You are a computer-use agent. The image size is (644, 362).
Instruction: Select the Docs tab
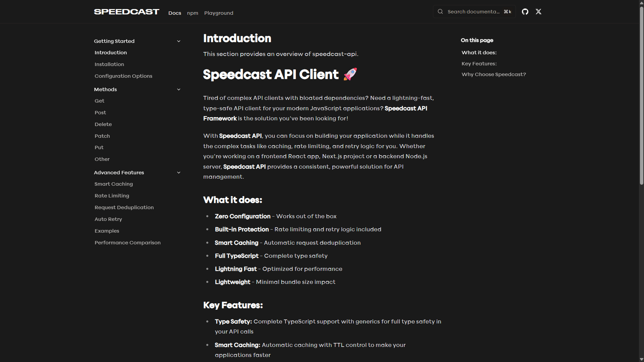[175, 13]
